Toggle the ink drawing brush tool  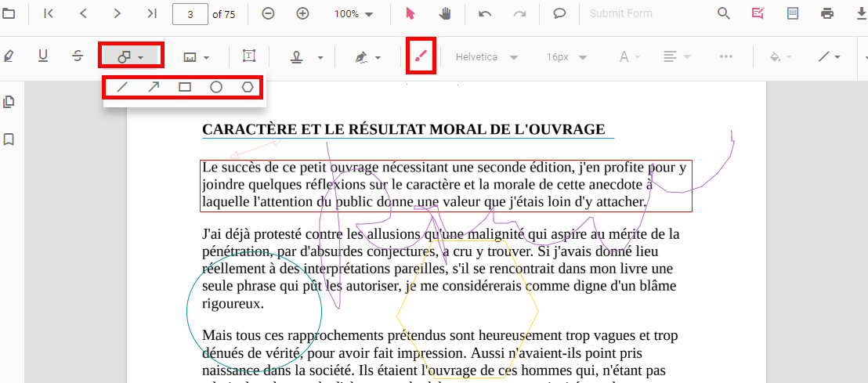(421, 56)
